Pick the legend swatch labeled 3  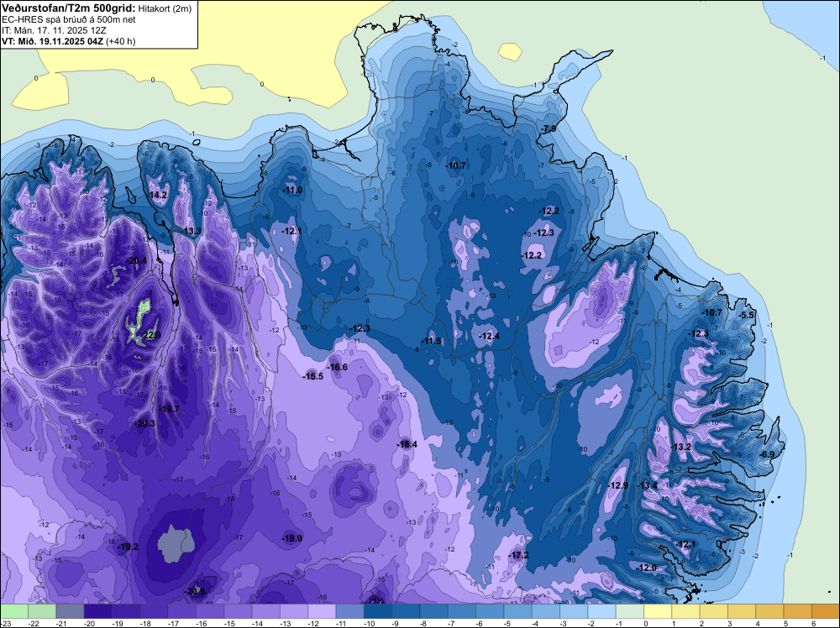point(742,611)
